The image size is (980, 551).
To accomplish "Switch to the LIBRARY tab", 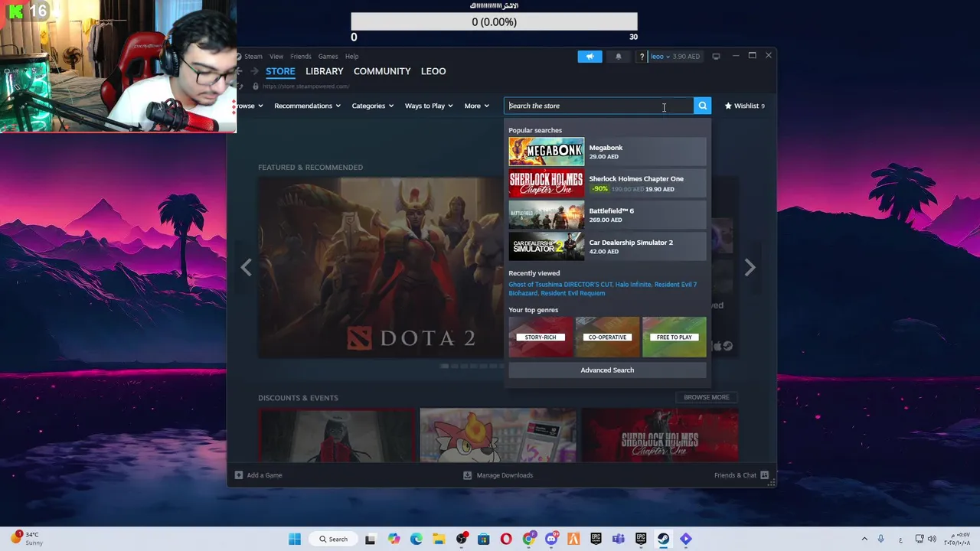I will point(324,71).
